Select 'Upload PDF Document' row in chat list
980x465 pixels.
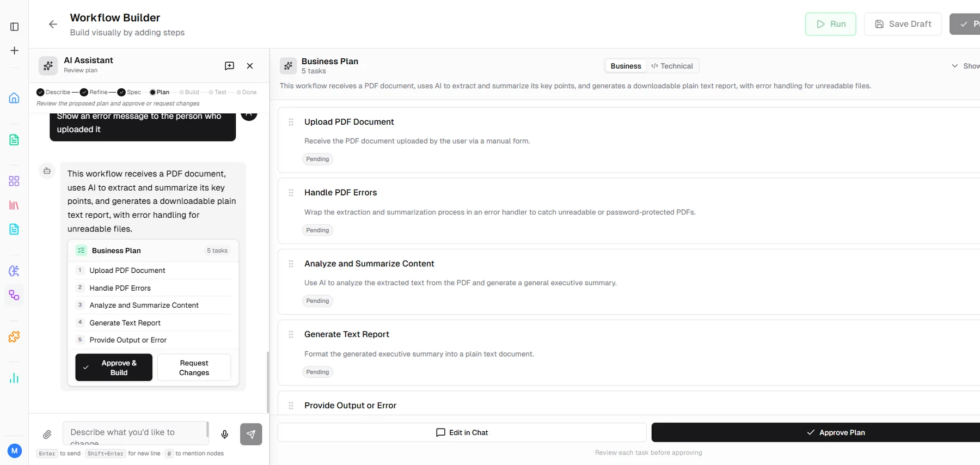(x=153, y=271)
